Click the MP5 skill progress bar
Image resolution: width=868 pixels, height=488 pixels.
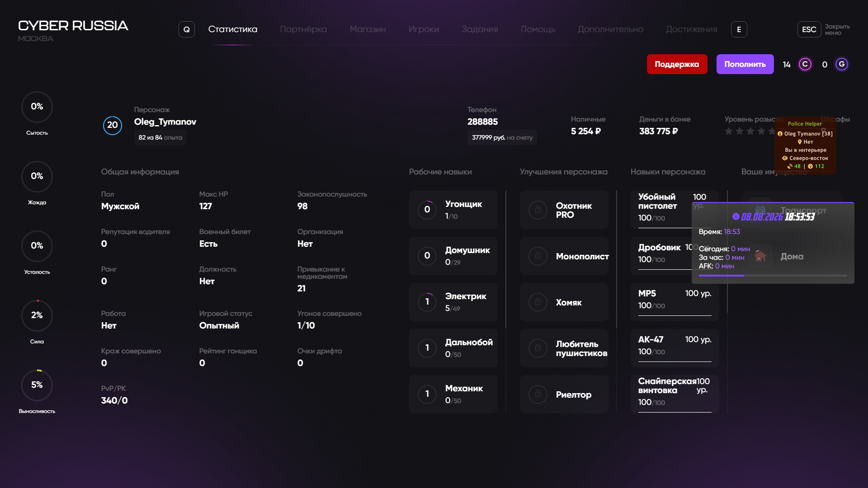coord(675,315)
